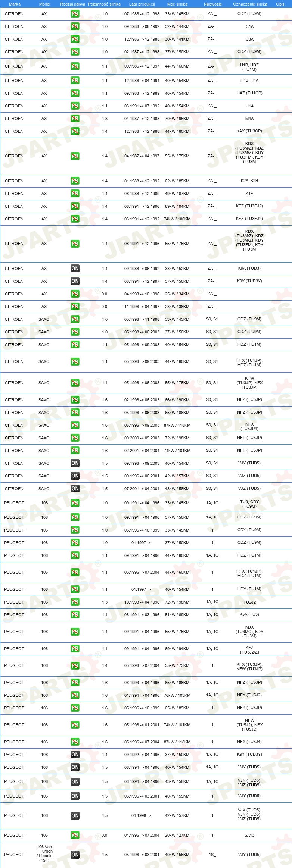Select the date range 07.2001 -> 04.2004
The height and width of the screenshot is (868, 292).
click(x=142, y=489)
